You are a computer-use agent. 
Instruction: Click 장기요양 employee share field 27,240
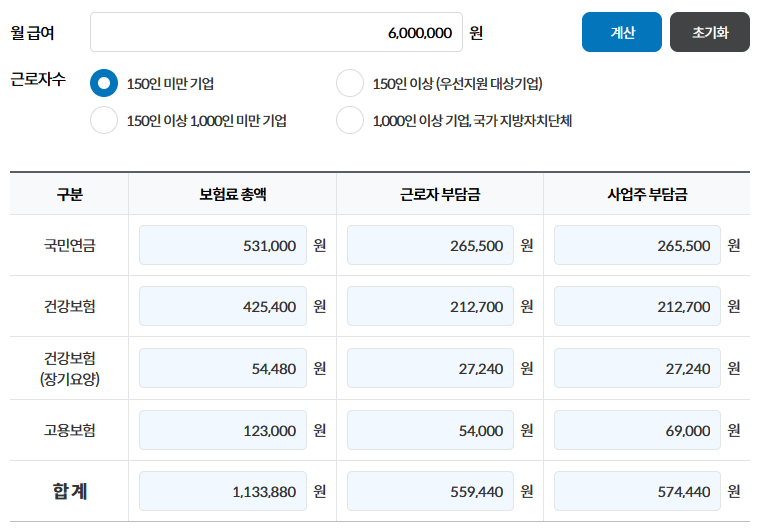click(430, 368)
